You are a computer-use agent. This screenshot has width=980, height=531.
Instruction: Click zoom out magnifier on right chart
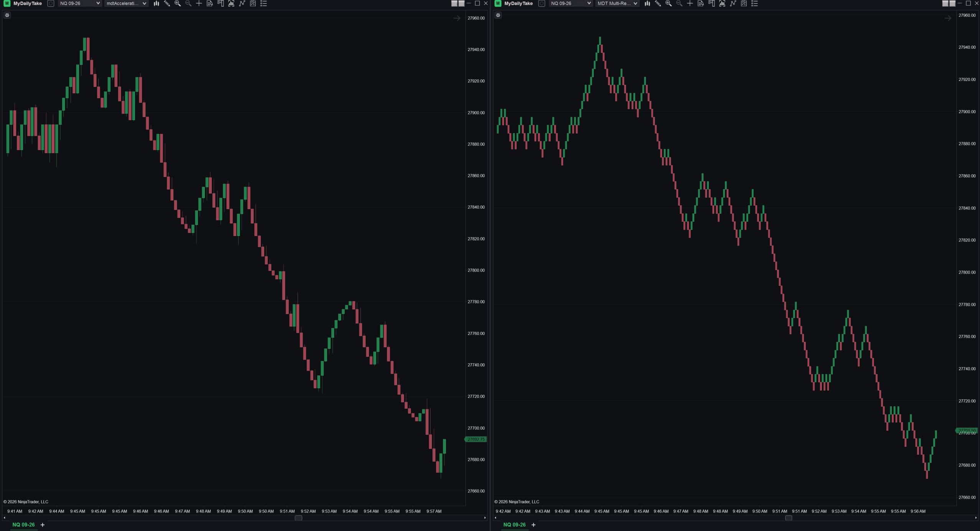coord(679,3)
